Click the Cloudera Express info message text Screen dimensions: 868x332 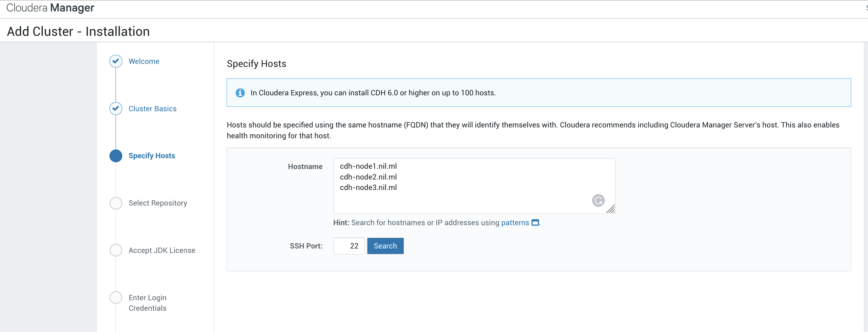pos(373,93)
